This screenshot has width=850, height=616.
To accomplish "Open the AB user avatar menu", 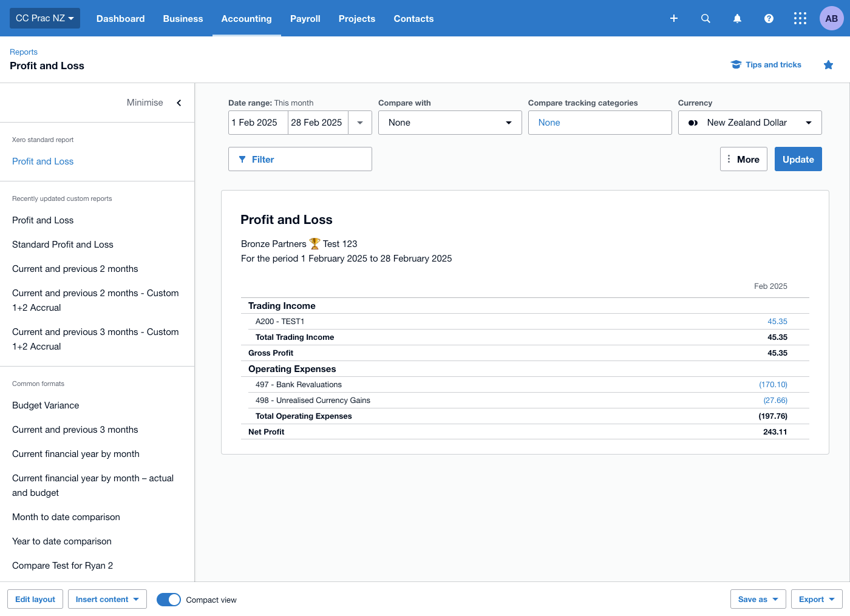I will [832, 18].
